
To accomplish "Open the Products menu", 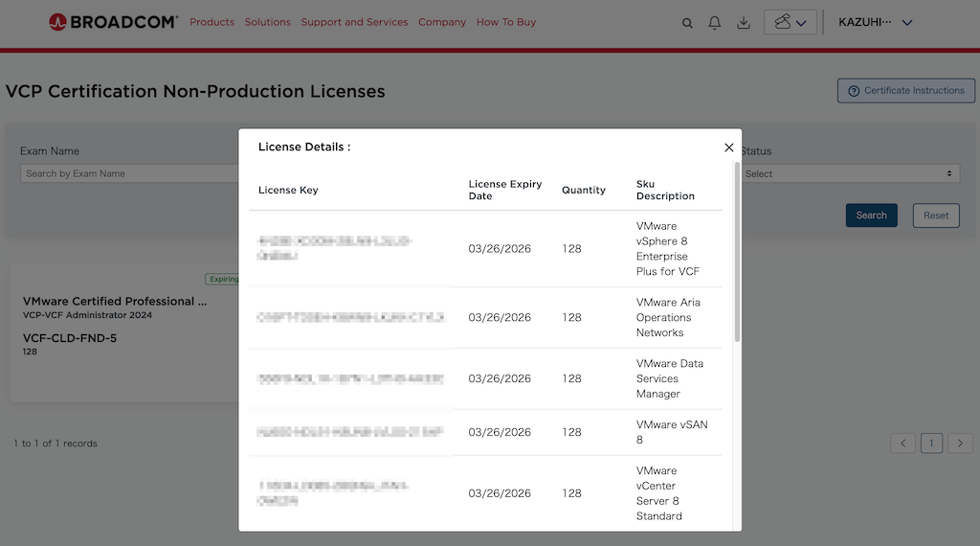I will [212, 22].
